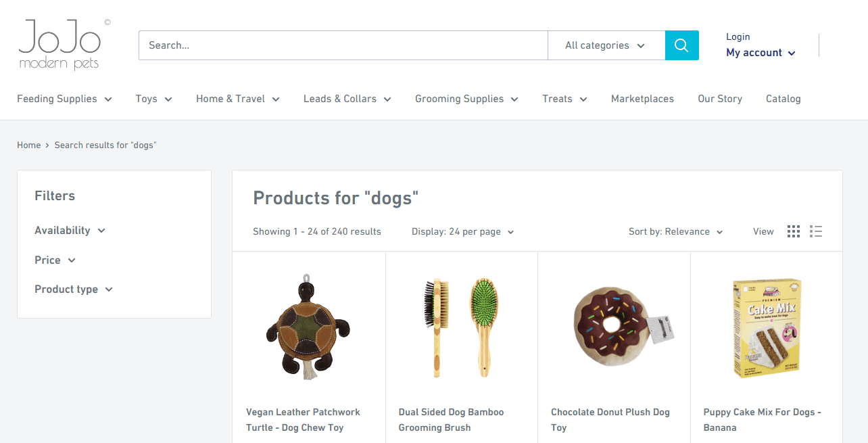Click the breadcrumb separator arrow after Home

click(x=47, y=145)
